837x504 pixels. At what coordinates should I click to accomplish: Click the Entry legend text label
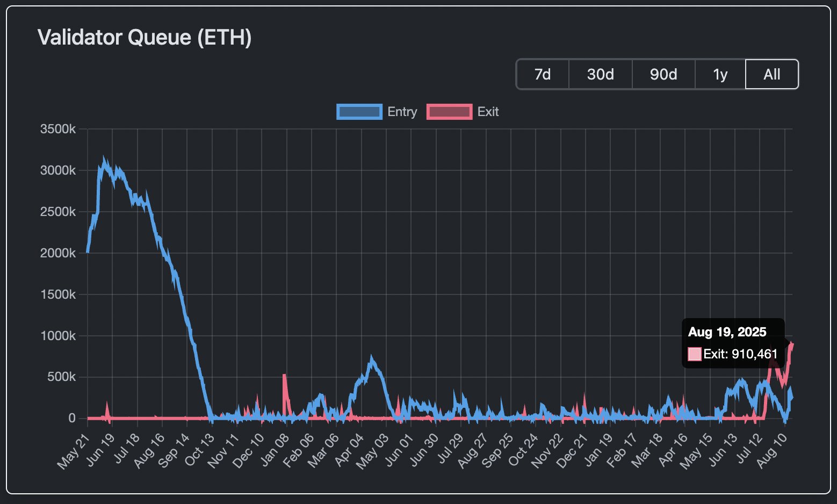pyautogui.click(x=401, y=111)
